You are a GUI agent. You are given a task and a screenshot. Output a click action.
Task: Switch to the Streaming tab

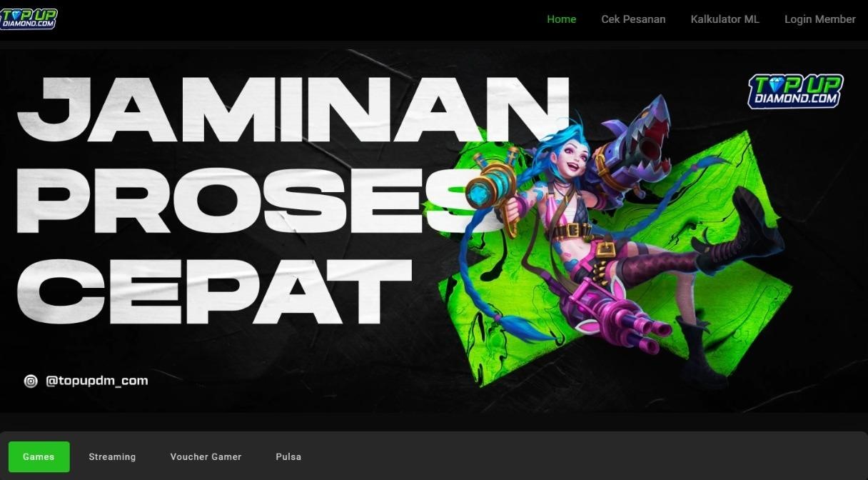point(112,456)
